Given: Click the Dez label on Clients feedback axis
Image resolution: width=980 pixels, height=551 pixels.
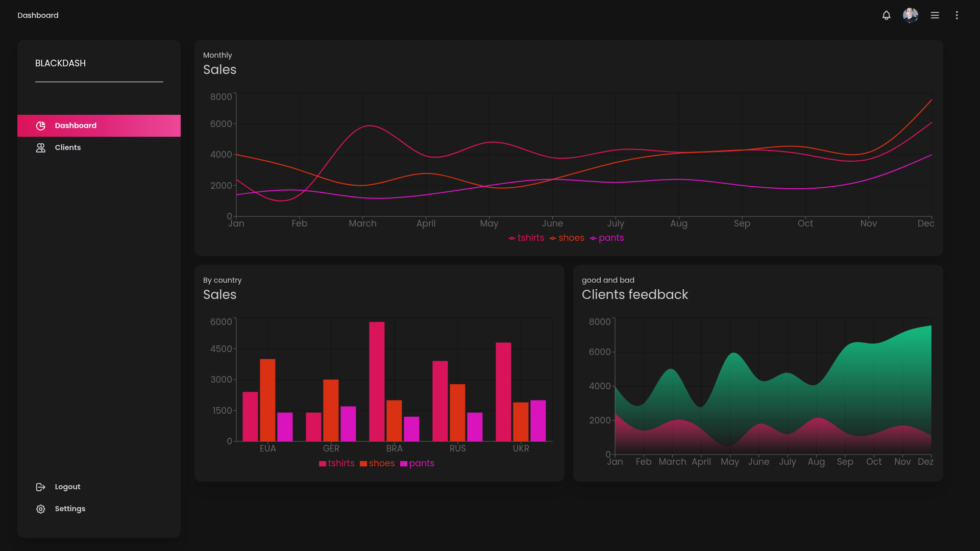Looking at the screenshot, I should 925,462.
